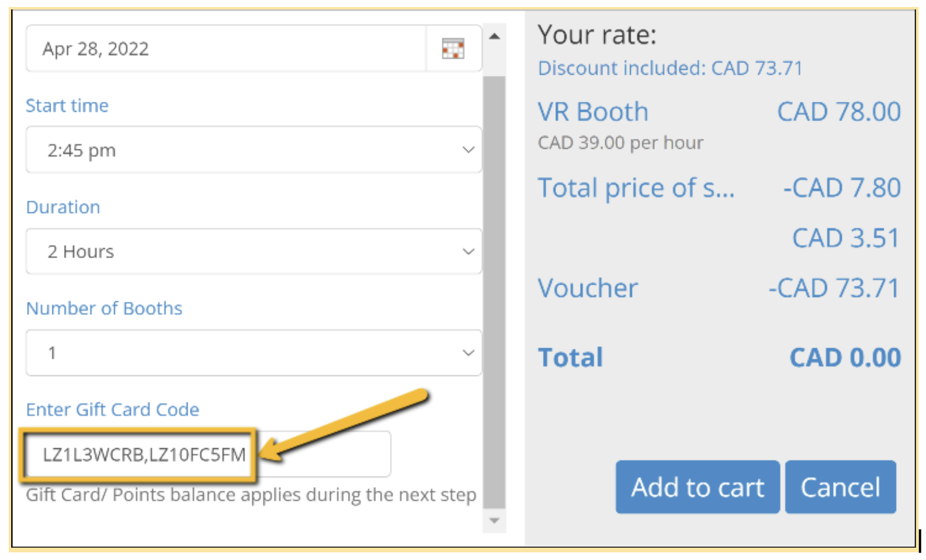This screenshot has width=926, height=560.
Task: Click the truncated Total price of s... label
Action: tap(637, 188)
